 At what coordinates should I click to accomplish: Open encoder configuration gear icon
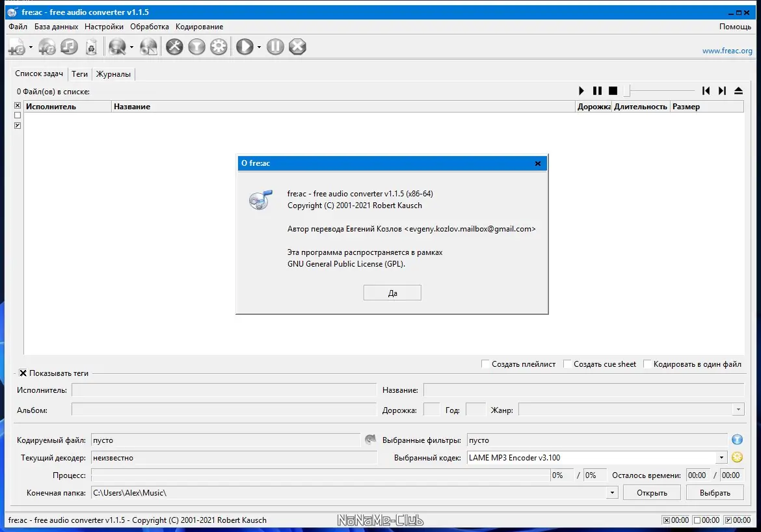click(219, 47)
